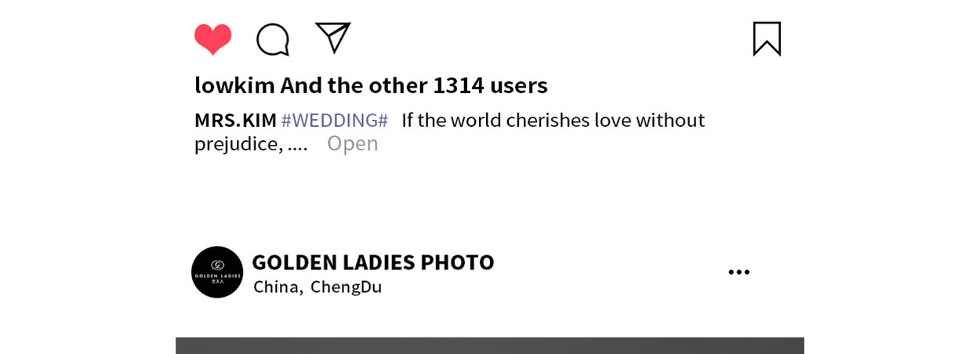Click the dark post image below header
Viewport: 980px width, 354px height.
click(490, 345)
